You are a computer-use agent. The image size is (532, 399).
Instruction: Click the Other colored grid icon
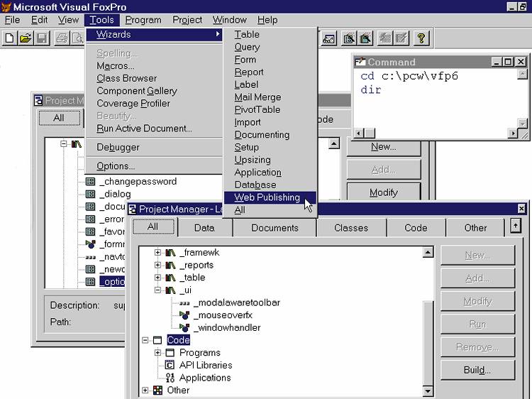157,390
